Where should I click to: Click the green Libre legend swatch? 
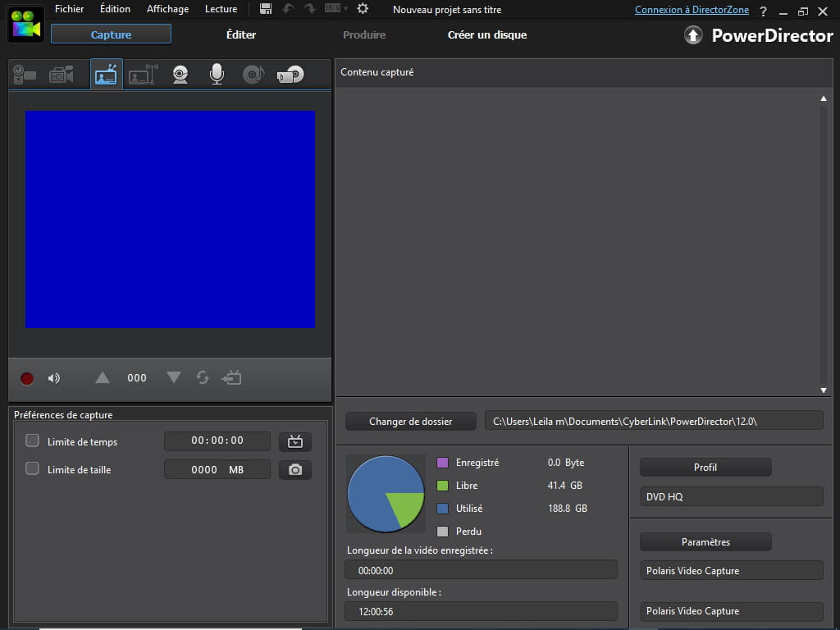click(x=442, y=486)
